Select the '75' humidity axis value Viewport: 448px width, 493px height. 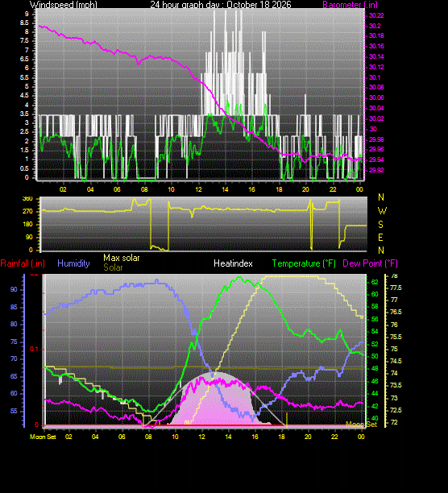(x=15, y=342)
